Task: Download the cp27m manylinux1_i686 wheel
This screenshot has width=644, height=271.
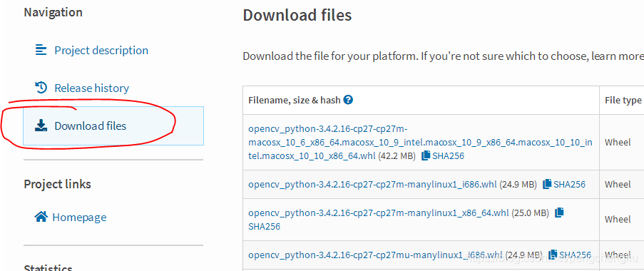Action: (372, 185)
